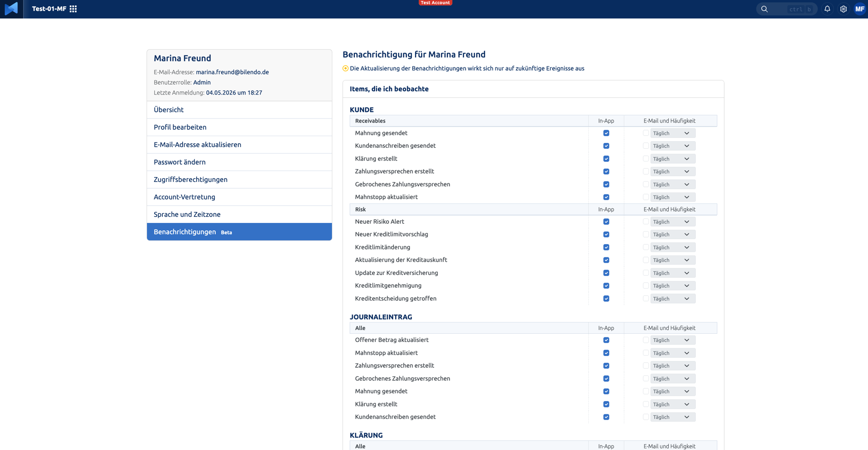Open frequency dropdown for Mahnstopp aktualisiert under Journaleintrag
Screen dimensions: 868x450
(x=673, y=353)
